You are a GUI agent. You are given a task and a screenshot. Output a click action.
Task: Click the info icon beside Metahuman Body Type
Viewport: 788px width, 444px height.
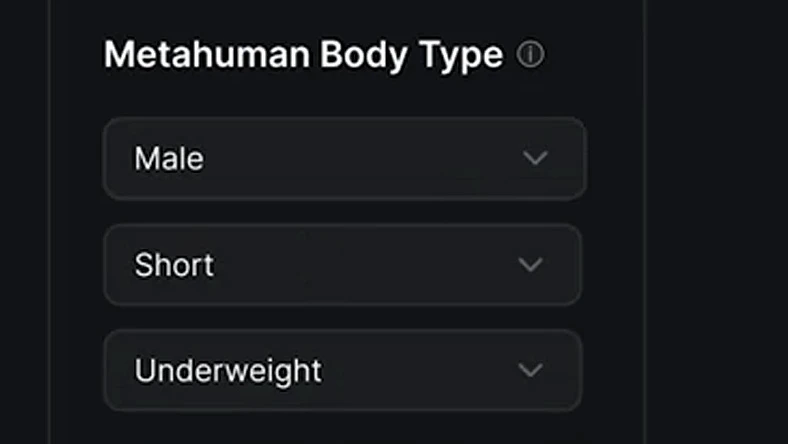point(530,54)
